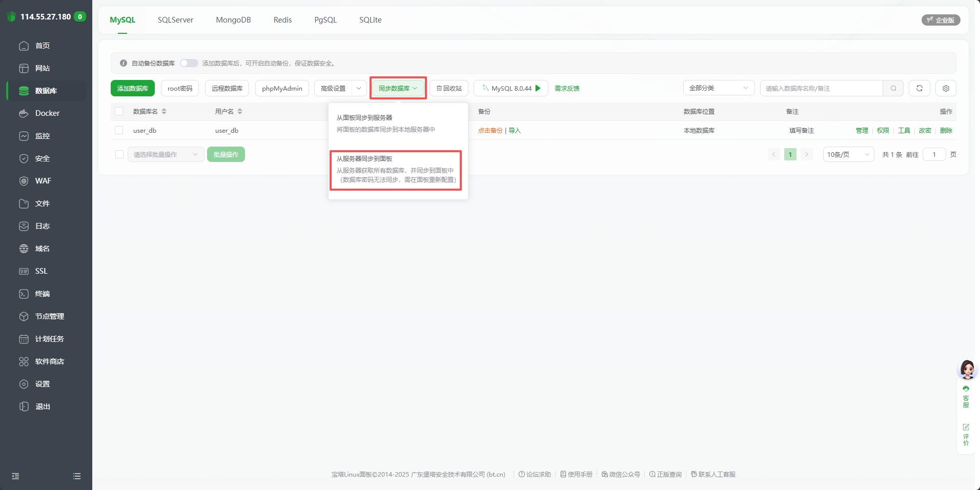
Task: Check the user_db row checkbox
Action: tap(119, 130)
